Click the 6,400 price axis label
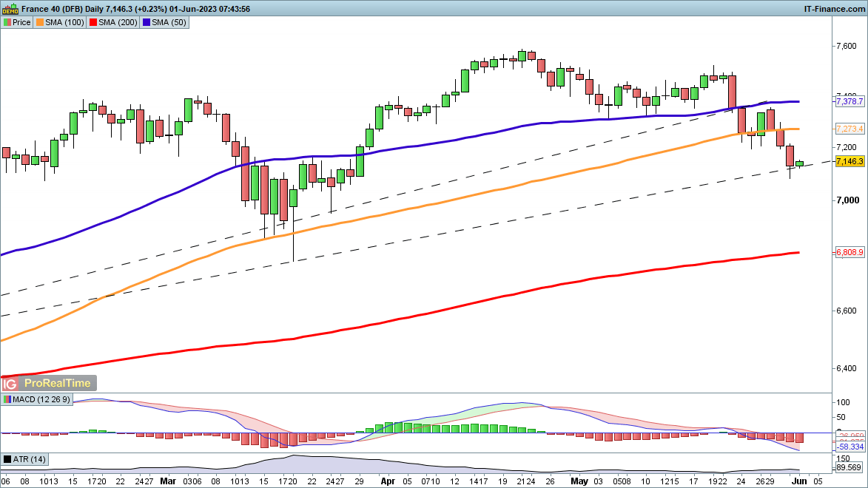The image size is (868, 488). pyautogui.click(x=847, y=368)
